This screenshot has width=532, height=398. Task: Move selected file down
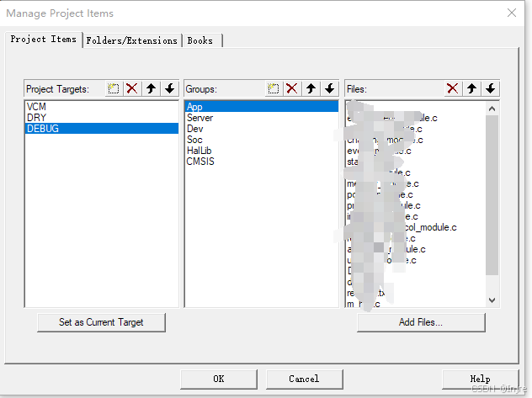coord(490,89)
